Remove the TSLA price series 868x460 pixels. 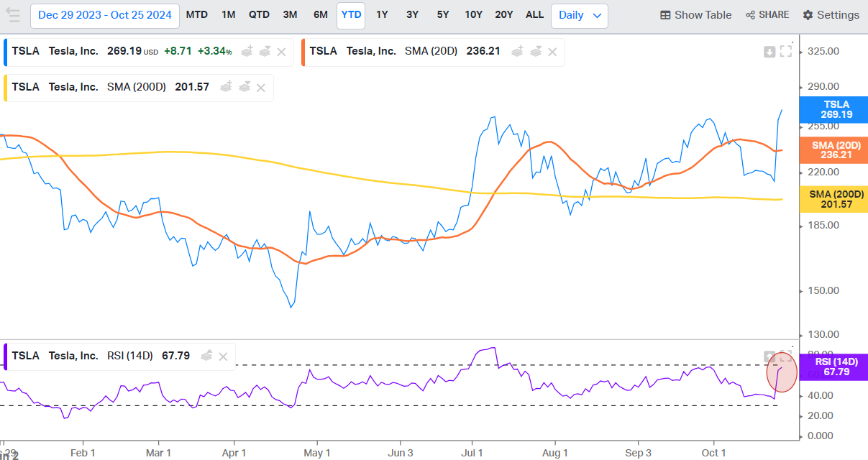281,52
